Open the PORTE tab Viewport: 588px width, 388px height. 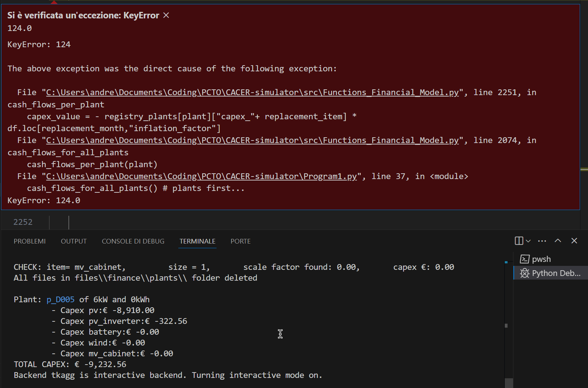coord(240,241)
